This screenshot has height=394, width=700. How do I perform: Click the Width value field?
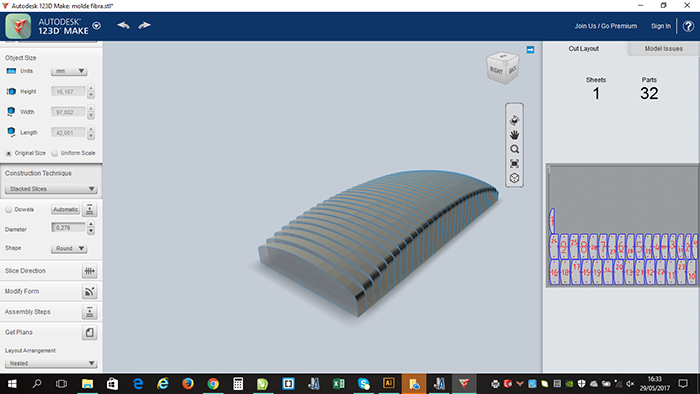pyautogui.click(x=68, y=112)
